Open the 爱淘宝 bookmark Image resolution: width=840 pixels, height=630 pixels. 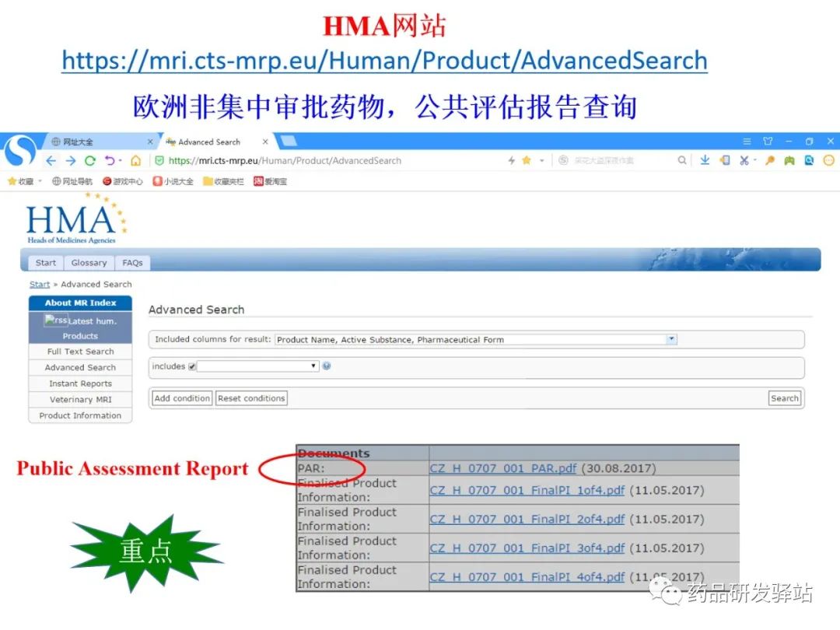270,181
